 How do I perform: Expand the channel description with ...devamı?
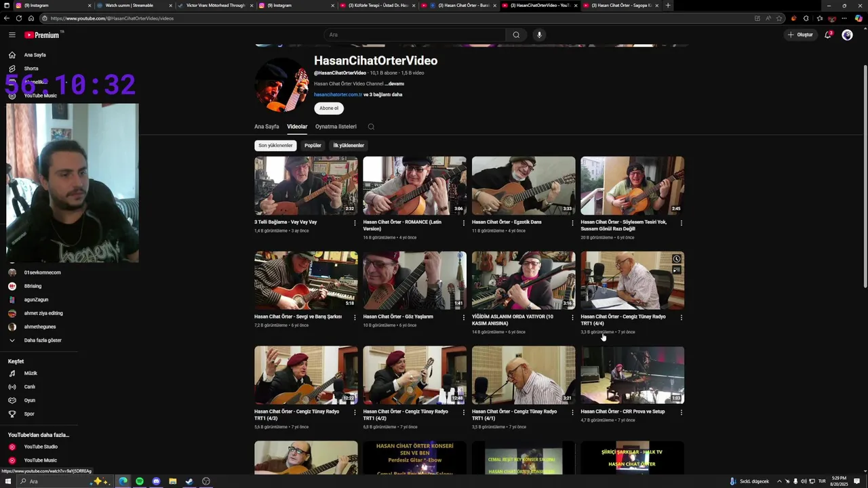pos(395,84)
